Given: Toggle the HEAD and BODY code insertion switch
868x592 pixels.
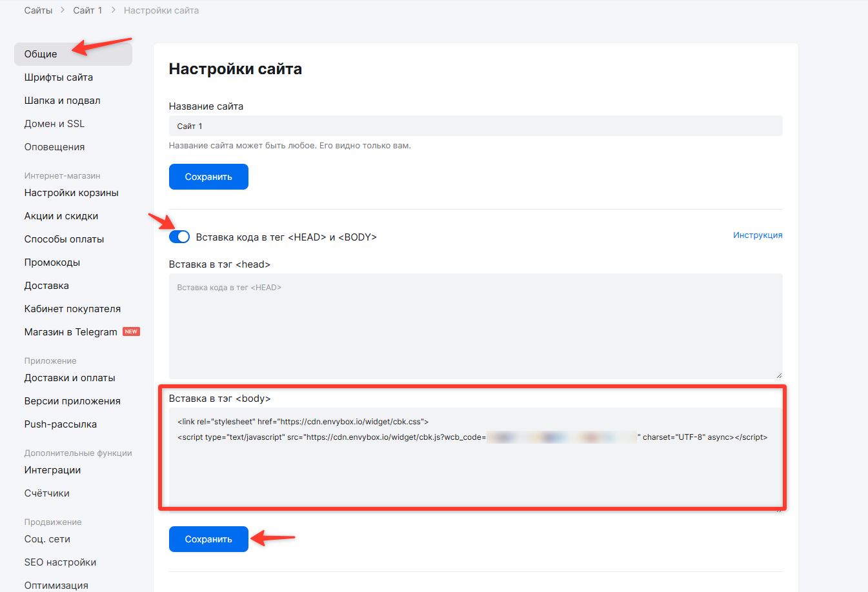Looking at the screenshot, I should (179, 237).
